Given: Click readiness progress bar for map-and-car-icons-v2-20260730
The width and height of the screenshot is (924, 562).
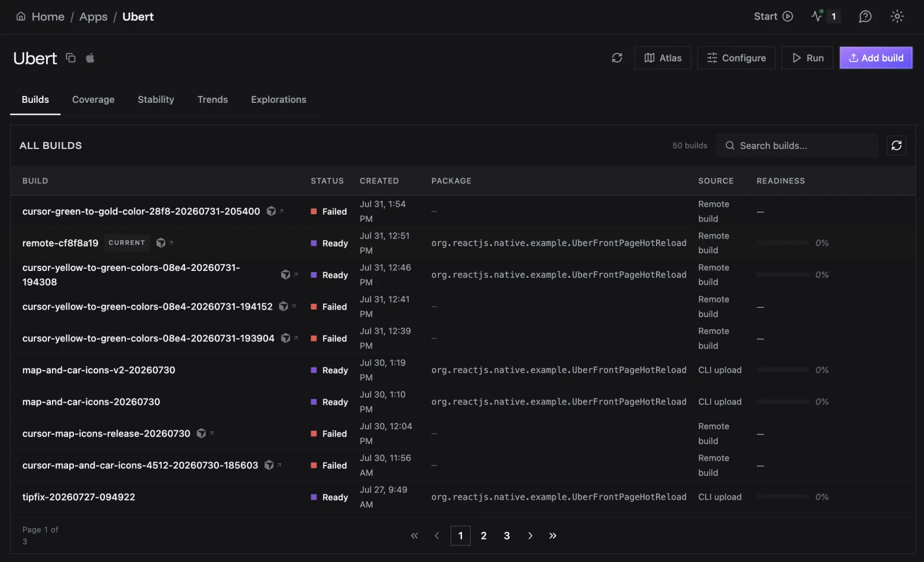Looking at the screenshot, I should coord(783,370).
